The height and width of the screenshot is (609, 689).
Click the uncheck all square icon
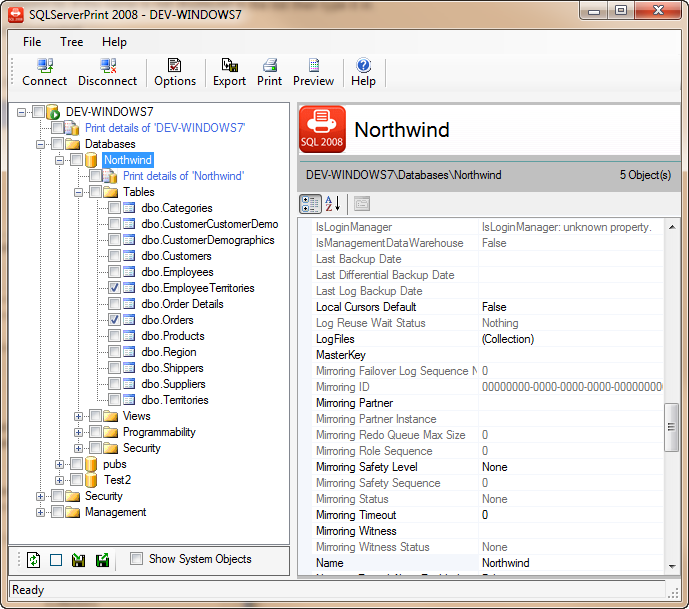coord(56,560)
